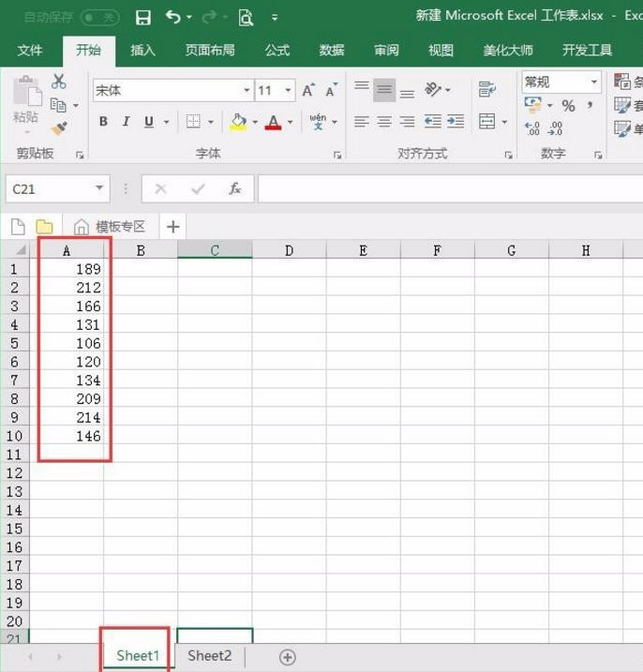Click the insert function fx icon
643x672 pixels.
click(x=235, y=188)
